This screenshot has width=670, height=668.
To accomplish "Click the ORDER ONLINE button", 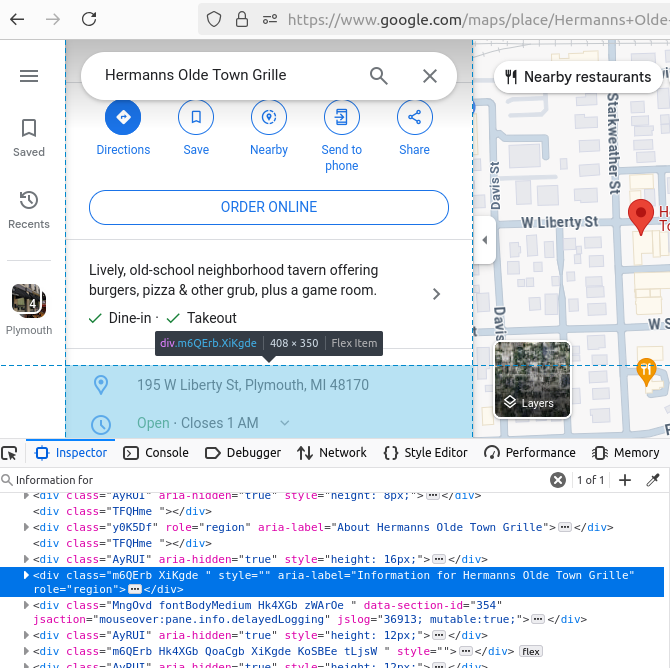I will 269,207.
